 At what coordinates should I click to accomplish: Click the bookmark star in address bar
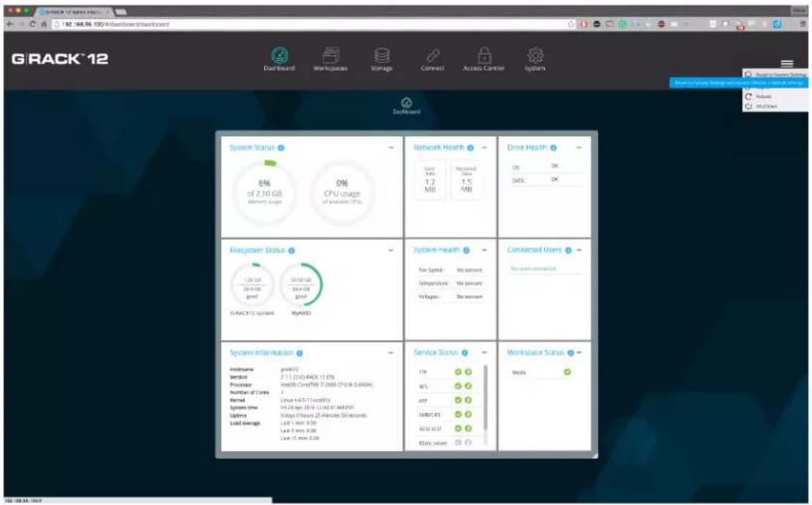click(571, 24)
